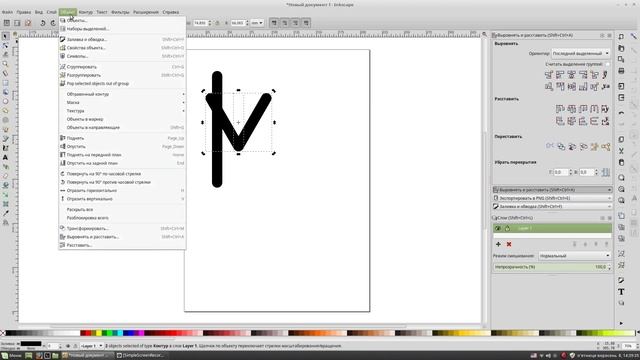640x360 pixels.
Task: Open the layer blend mode dropdown
Action: click(x=574, y=256)
